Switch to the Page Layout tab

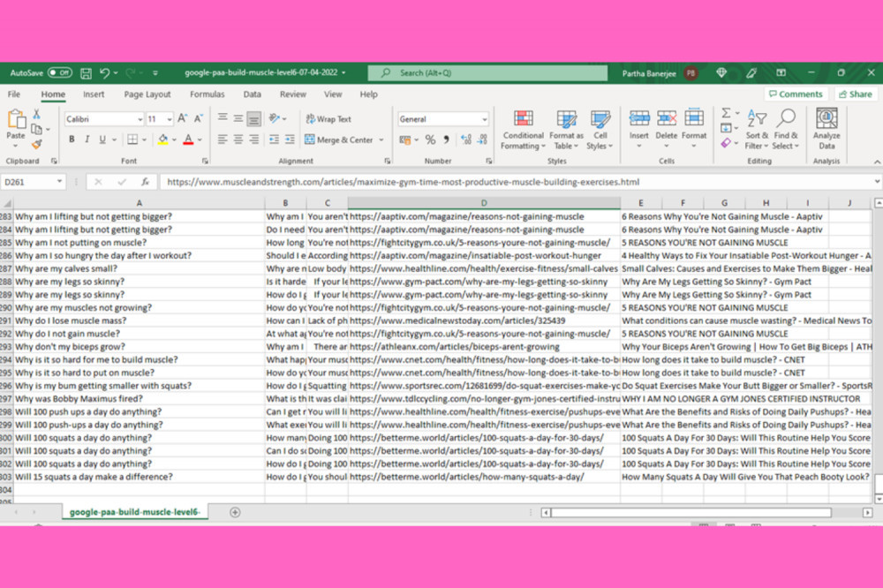[147, 94]
